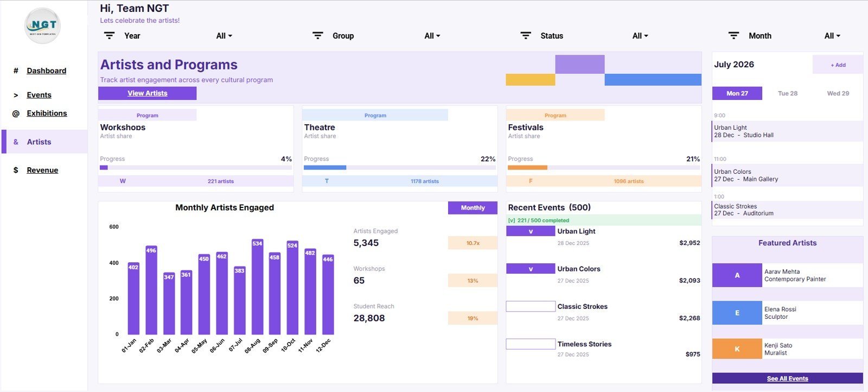The width and height of the screenshot is (868, 392).
Task: Open See All Events link
Action: pos(787,378)
